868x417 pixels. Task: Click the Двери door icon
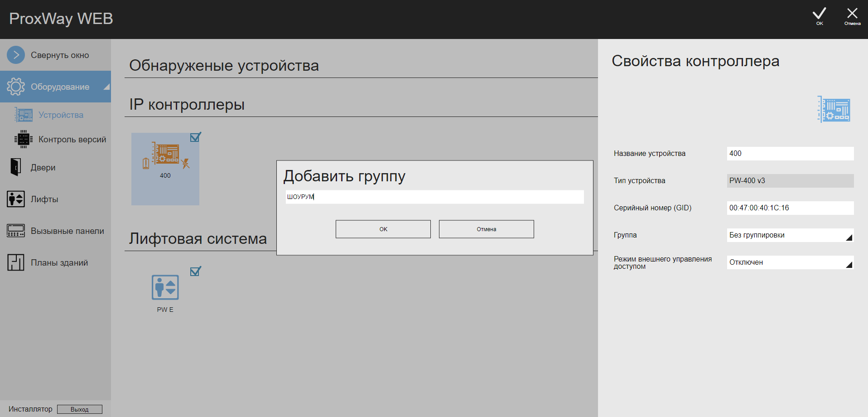click(x=16, y=167)
